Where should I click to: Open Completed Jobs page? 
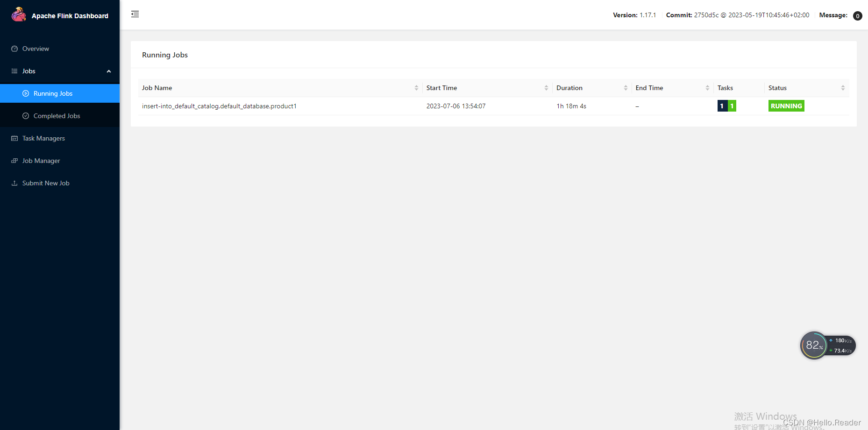[60, 116]
